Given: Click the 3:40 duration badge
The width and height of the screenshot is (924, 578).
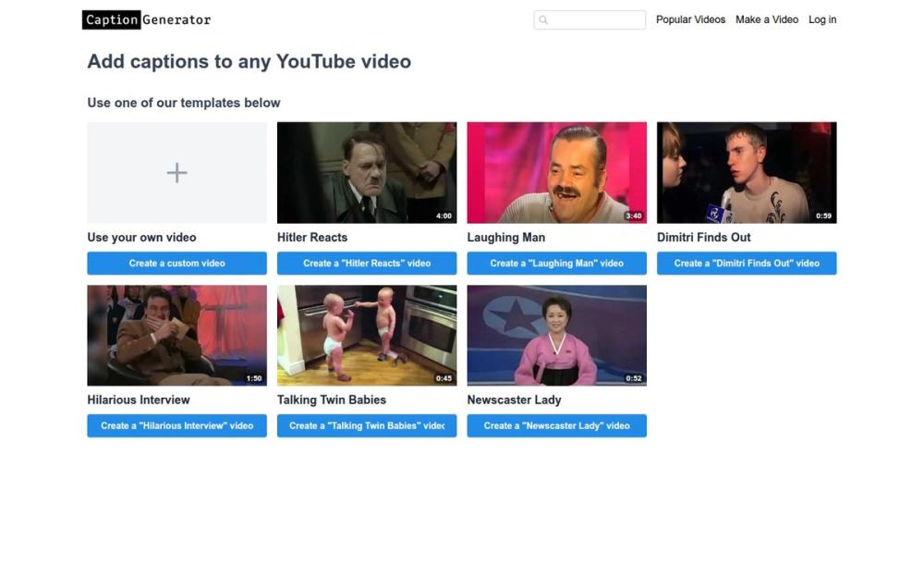Looking at the screenshot, I should pyautogui.click(x=634, y=215).
